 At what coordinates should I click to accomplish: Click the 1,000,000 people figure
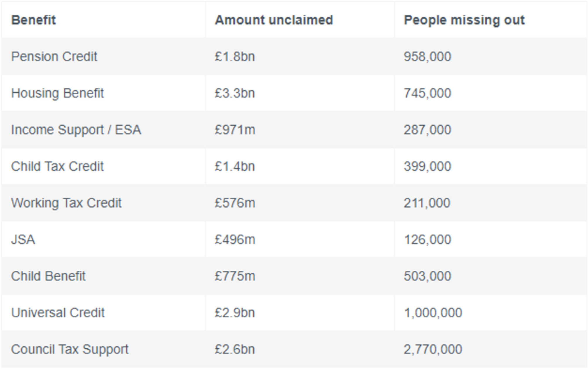coord(433,313)
